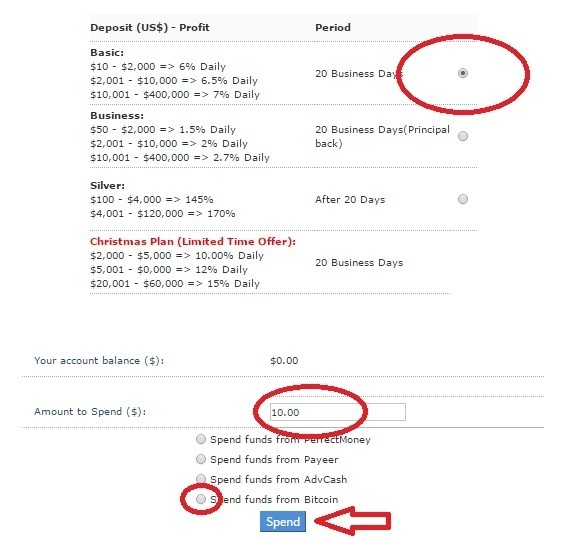Click the Deposit (US$) - Profit column header
The height and width of the screenshot is (539, 579).
(x=150, y=28)
